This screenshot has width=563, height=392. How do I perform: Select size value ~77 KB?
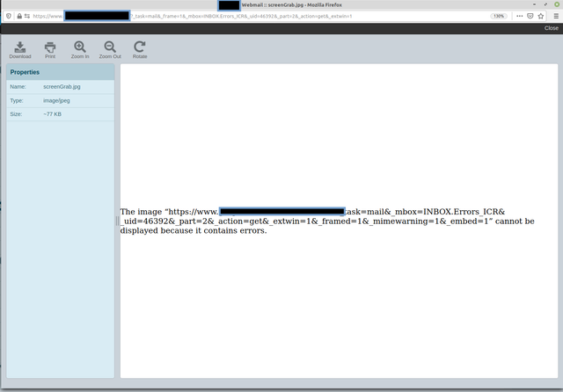tap(52, 114)
